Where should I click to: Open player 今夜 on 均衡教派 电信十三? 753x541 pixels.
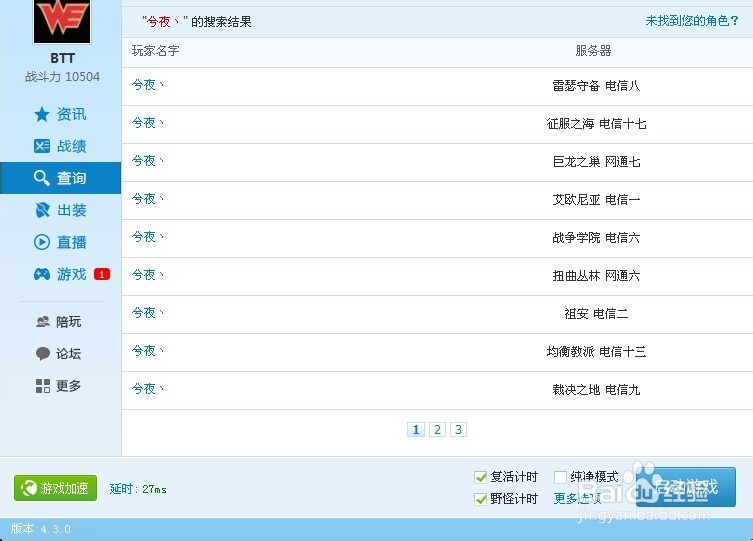coord(147,351)
